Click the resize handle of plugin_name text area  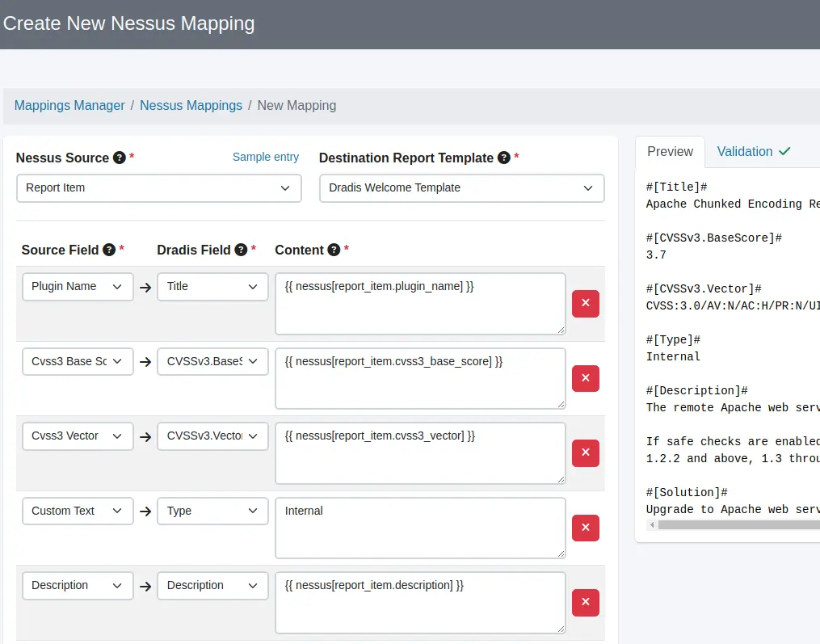click(561, 330)
